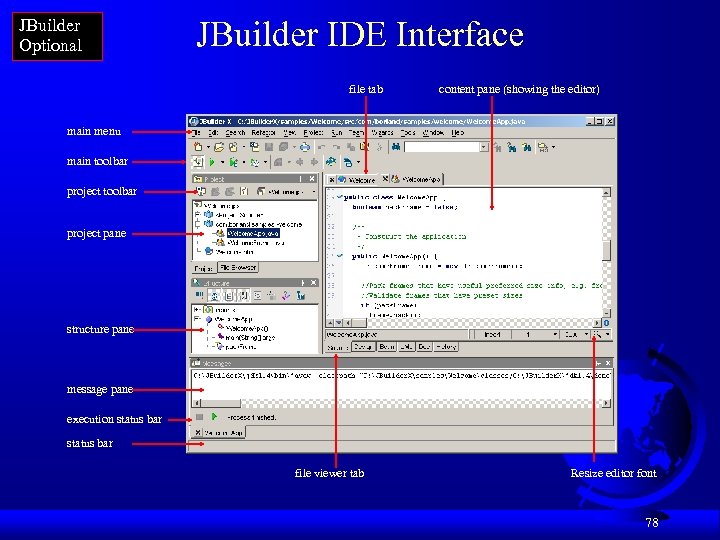Viewport: 720px width, 540px height.
Task: Collapse the com.borland.samples.welcome package node
Action: pos(197,224)
